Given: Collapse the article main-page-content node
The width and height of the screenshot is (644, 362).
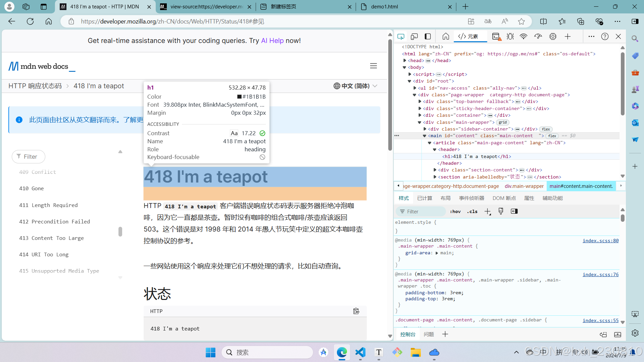Looking at the screenshot, I should (430, 143).
